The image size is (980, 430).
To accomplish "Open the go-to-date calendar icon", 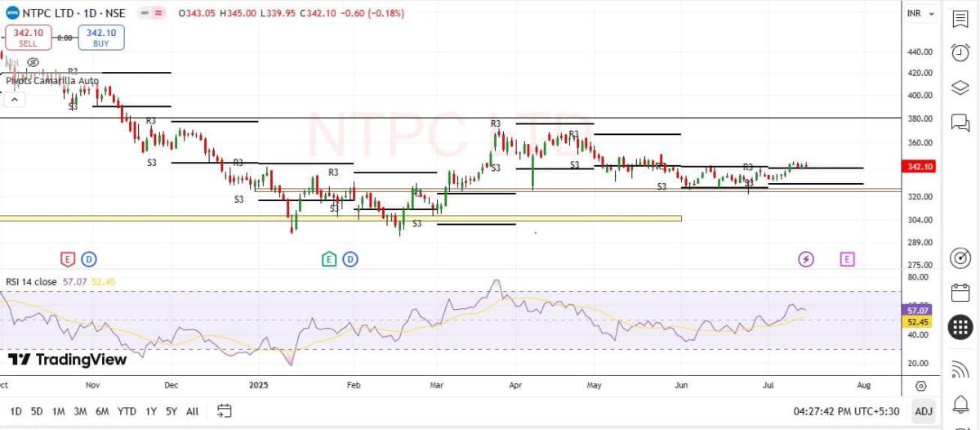I will [225, 411].
